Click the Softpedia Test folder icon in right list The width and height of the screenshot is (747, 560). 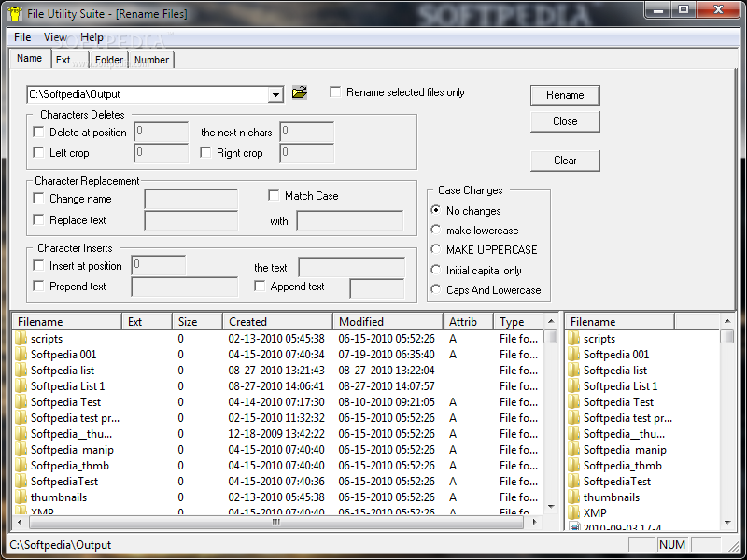coord(573,402)
